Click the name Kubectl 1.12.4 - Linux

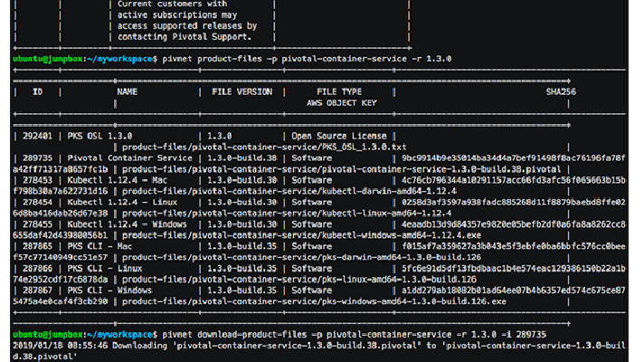coord(122,202)
